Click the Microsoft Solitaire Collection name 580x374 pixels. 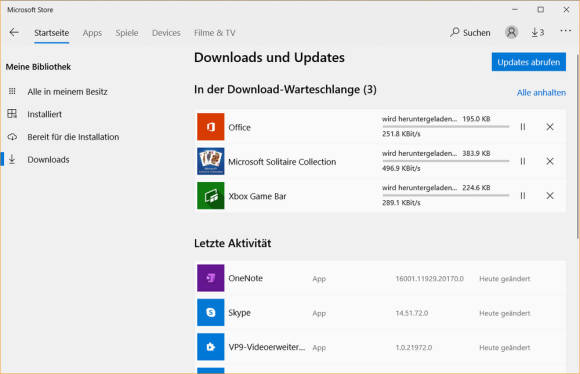click(x=282, y=162)
